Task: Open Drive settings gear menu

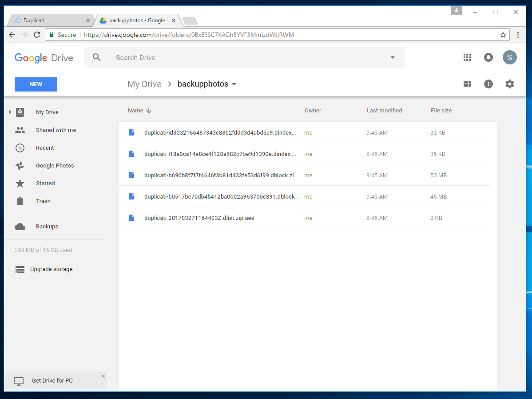Action: 510,84
